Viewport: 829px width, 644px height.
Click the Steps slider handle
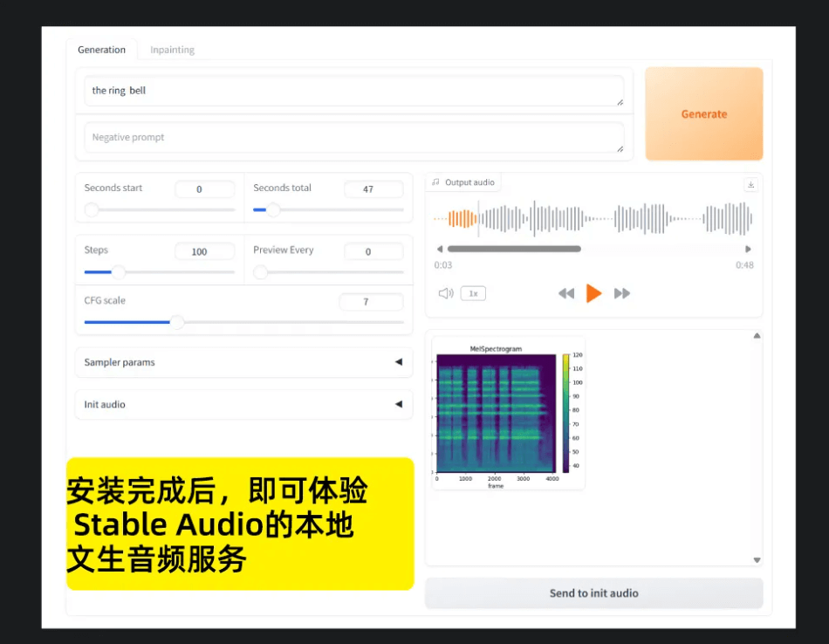click(x=118, y=272)
